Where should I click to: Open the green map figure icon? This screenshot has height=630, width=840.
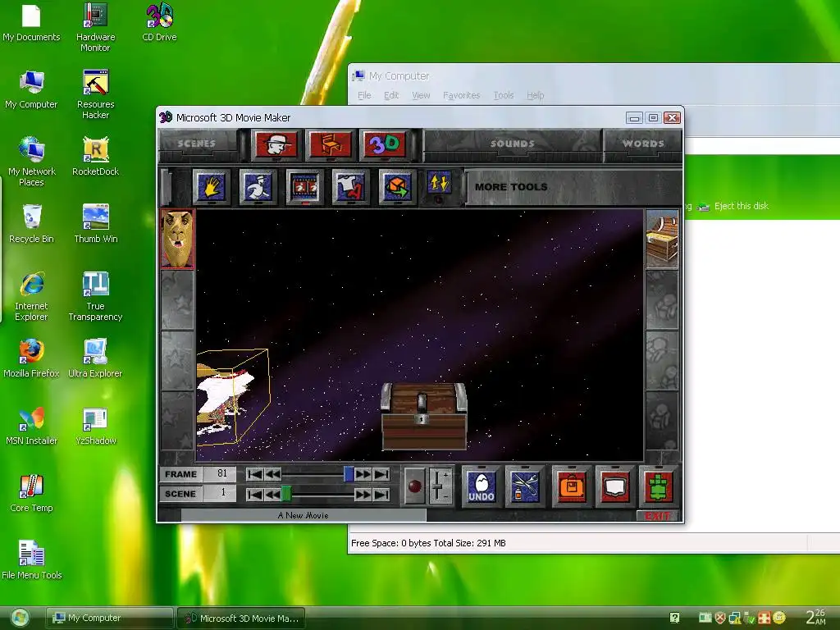659,486
